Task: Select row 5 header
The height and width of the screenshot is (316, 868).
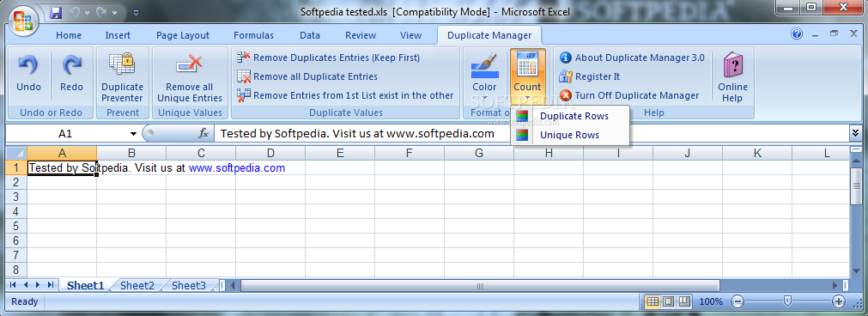Action: (x=16, y=226)
